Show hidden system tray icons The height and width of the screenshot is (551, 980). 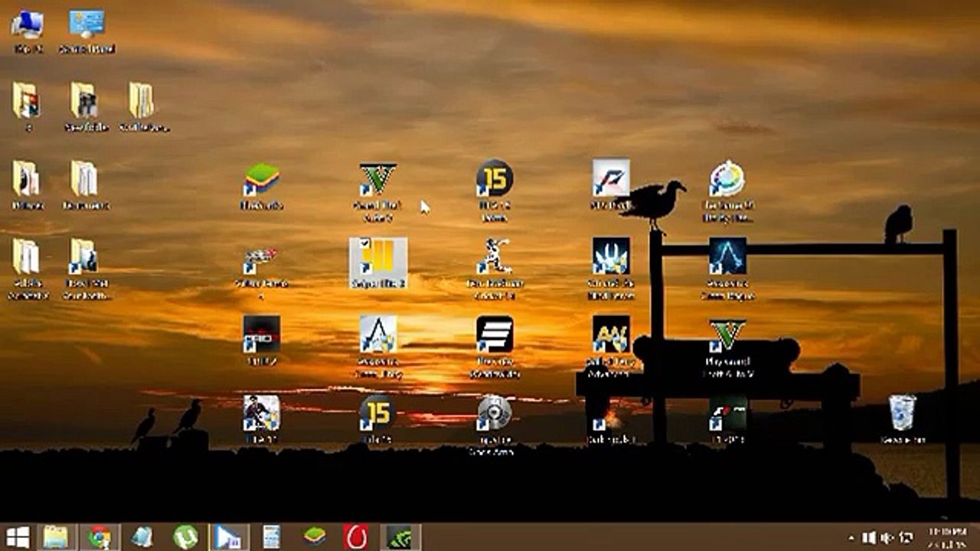coord(852,538)
